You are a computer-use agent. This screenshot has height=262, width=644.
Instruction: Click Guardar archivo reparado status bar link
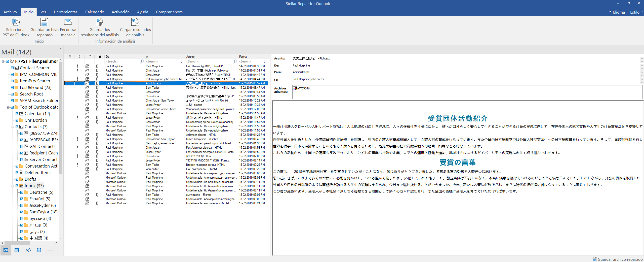tap(620, 259)
